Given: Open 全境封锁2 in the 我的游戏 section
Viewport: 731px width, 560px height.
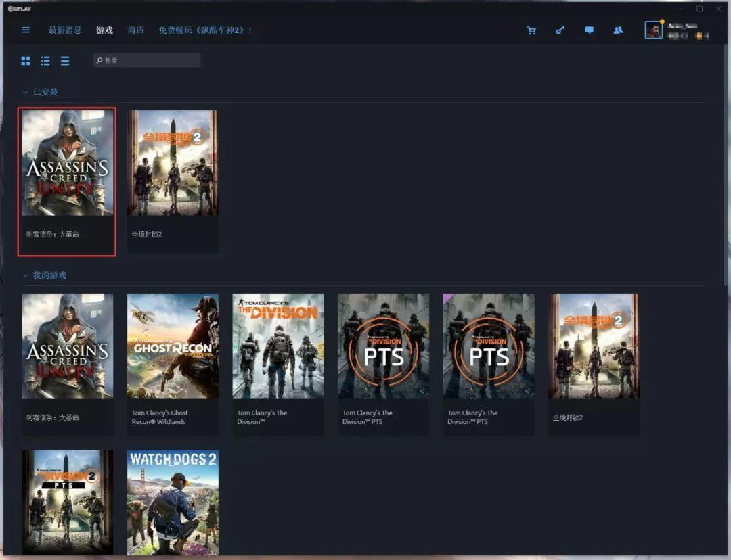Looking at the screenshot, I should point(594,365).
